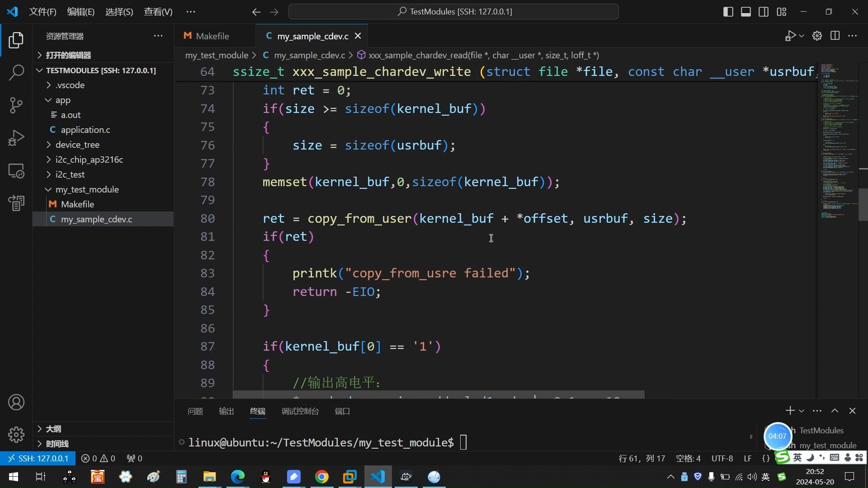The image size is (868, 488).
Task: Open the 查看(V) menu
Action: [x=158, y=12]
